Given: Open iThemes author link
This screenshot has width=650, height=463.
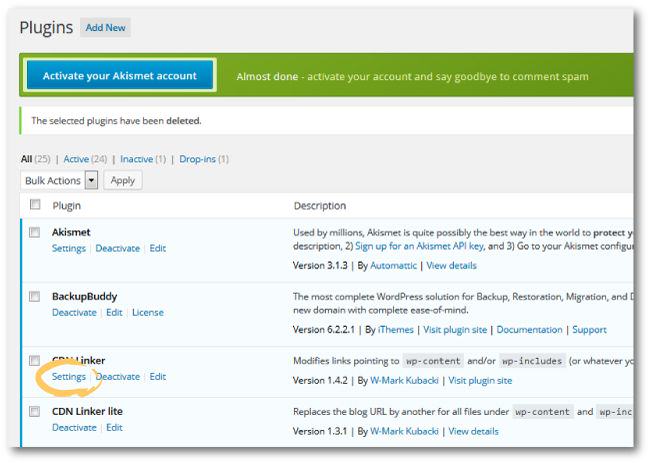Looking at the screenshot, I should coord(396,330).
